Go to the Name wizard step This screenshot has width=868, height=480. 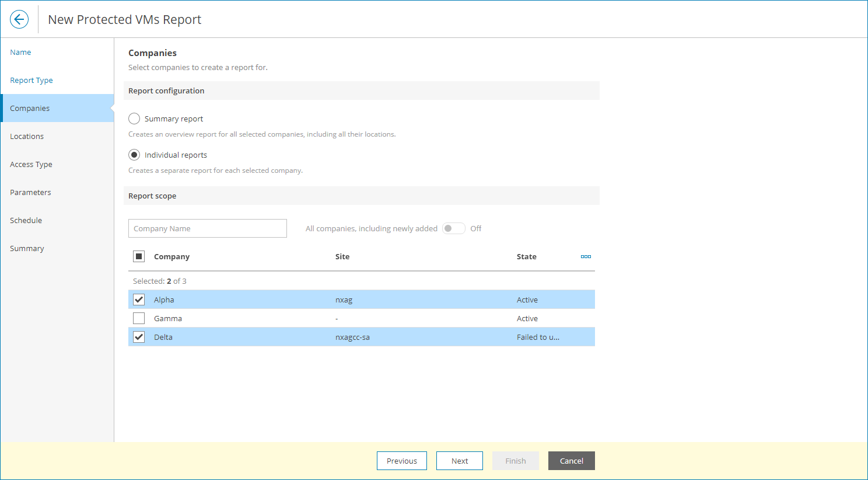tap(20, 52)
